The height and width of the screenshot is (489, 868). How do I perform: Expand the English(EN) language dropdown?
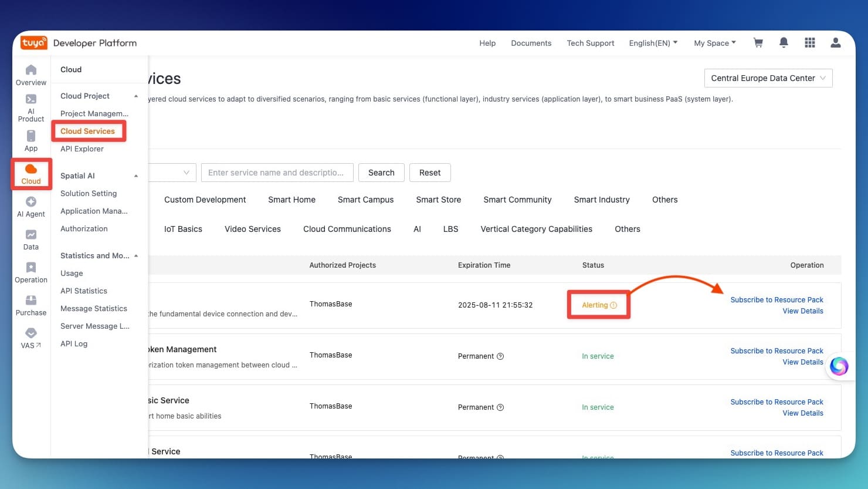coord(653,43)
